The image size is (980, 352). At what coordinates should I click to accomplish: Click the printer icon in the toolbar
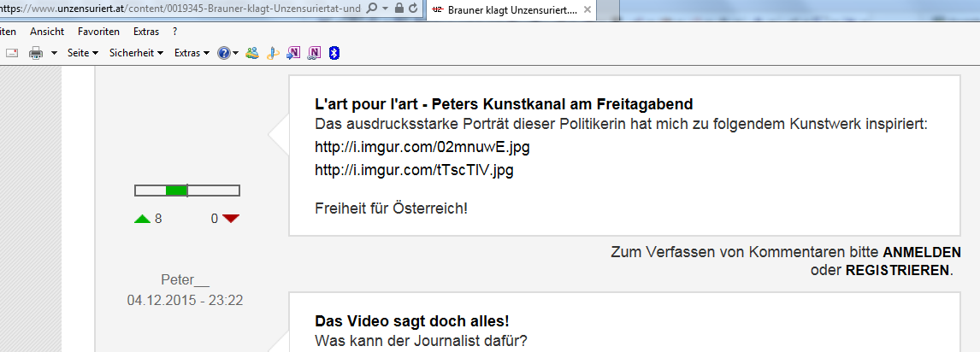point(36,53)
